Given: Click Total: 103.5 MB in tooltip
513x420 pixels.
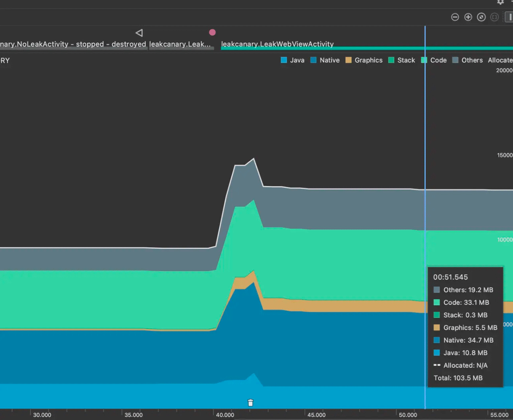Looking at the screenshot, I should (x=458, y=378).
